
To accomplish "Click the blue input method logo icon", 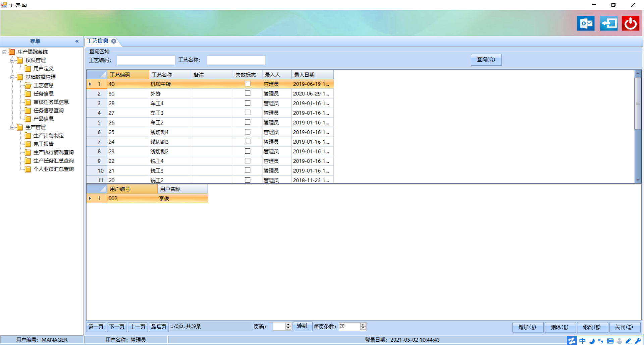I will 572,341.
